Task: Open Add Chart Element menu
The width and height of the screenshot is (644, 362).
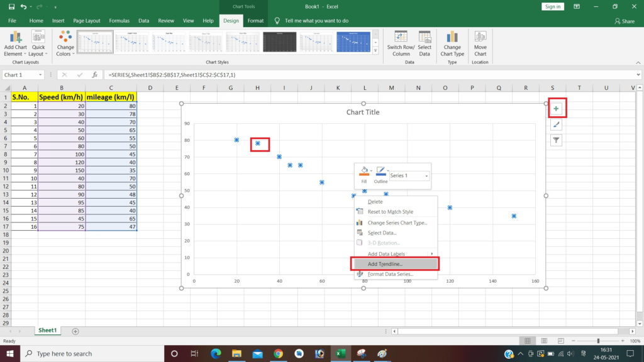Action: pyautogui.click(x=15, y=43)
